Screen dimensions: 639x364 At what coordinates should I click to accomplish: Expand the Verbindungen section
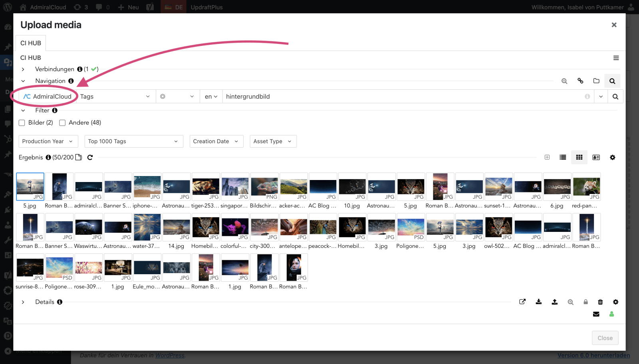click(23, 69)
